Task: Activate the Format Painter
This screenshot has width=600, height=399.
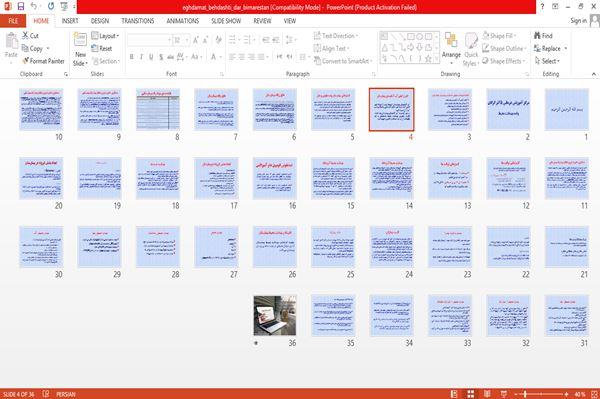Action: (43, 61)
